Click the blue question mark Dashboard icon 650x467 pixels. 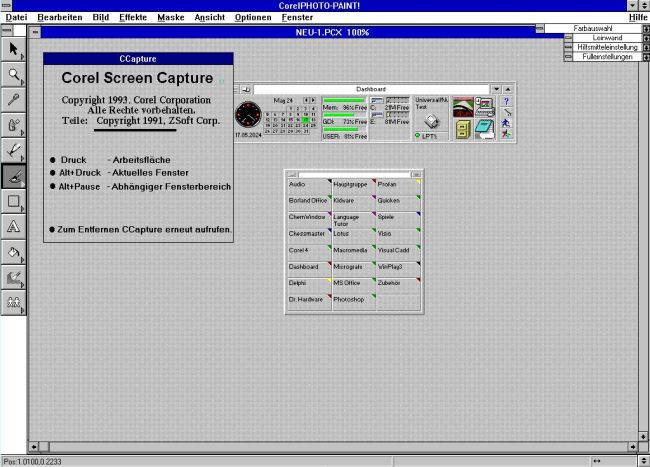tap(506, 101)
